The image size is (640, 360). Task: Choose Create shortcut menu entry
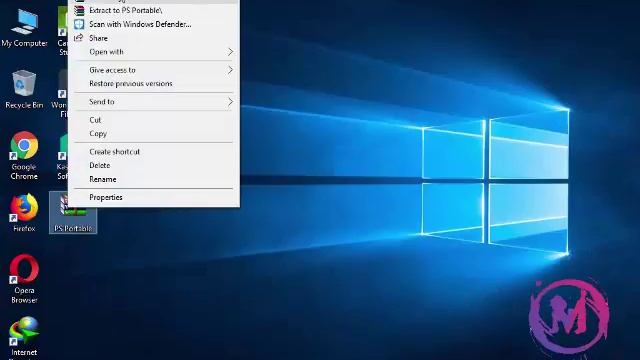click(x=154, y=152)
